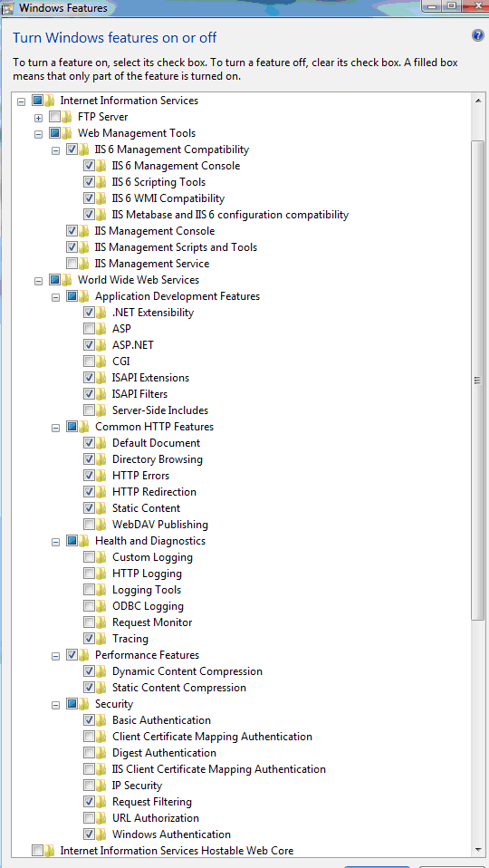This screenshot has height=868, width=489.
Task: Select the Request Filtering tree item
Action: 152,802
